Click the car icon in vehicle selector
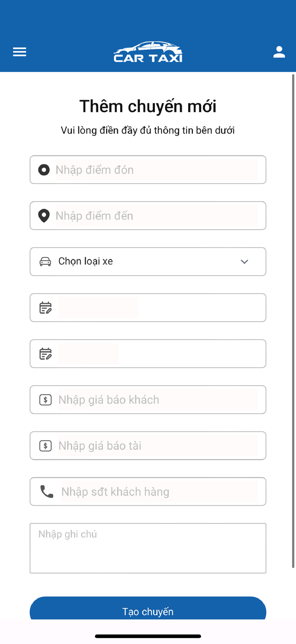 [x=45, y=261]
